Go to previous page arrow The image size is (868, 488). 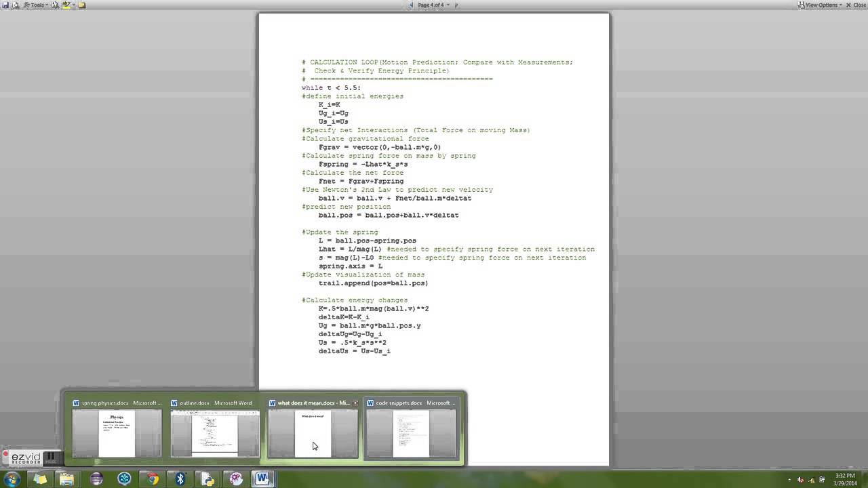[411, 5]
